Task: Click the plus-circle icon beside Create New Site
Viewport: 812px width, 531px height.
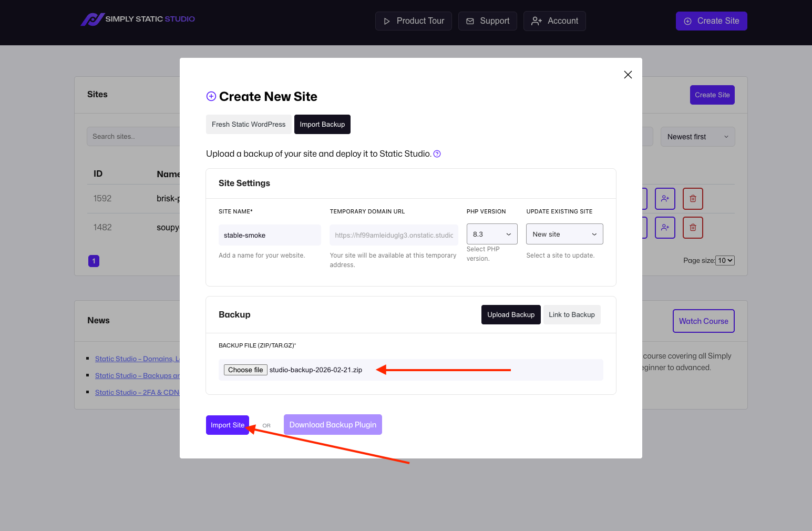Action: click(211, 96)
